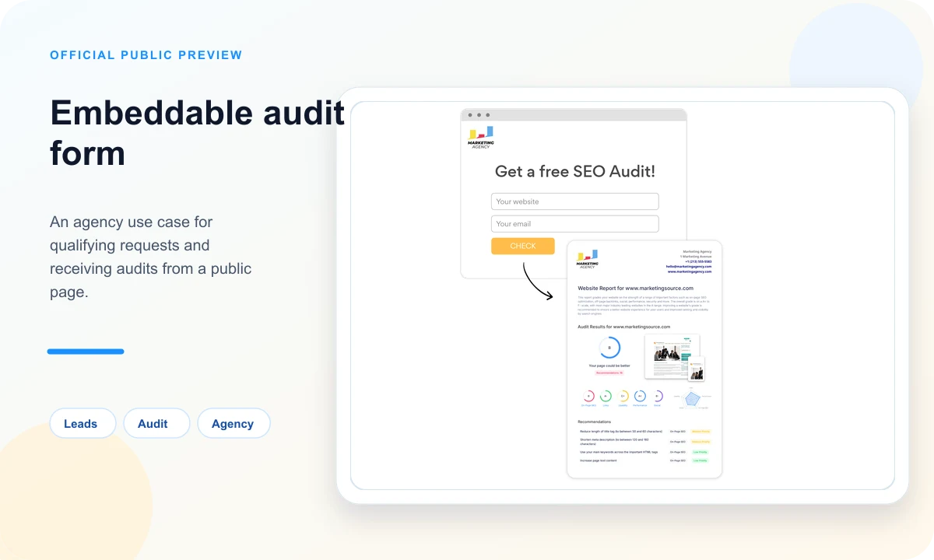Click the Marketing Agency logo in the form window
Screen dimensions: 934x560
pos(481,138)
